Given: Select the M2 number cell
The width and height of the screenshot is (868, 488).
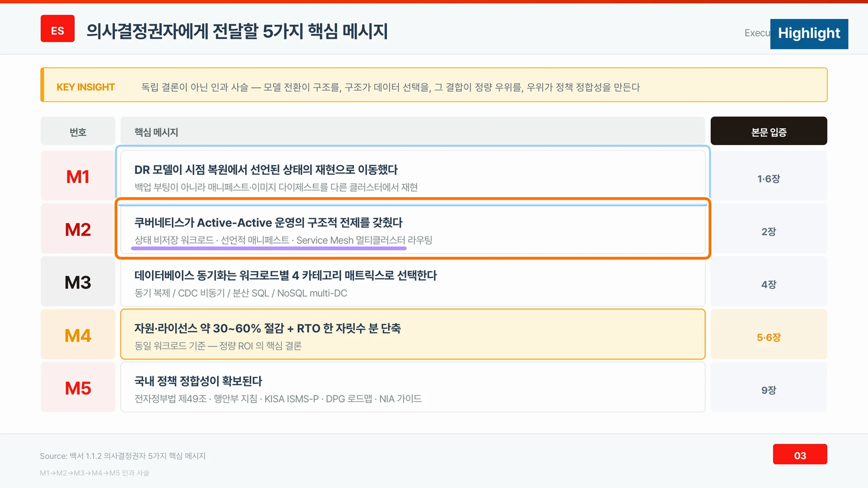Looking at the screenshot, I should point(78,229).
